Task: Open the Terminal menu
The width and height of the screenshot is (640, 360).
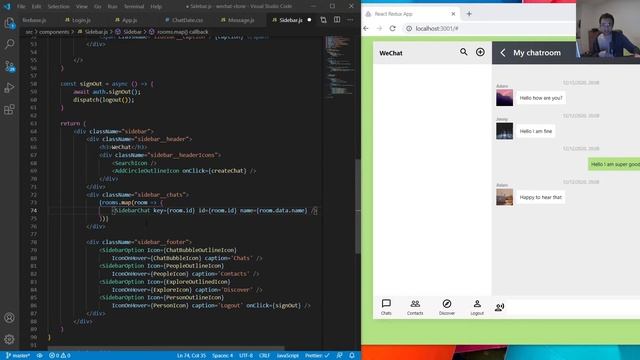Action: click(134, 7)
